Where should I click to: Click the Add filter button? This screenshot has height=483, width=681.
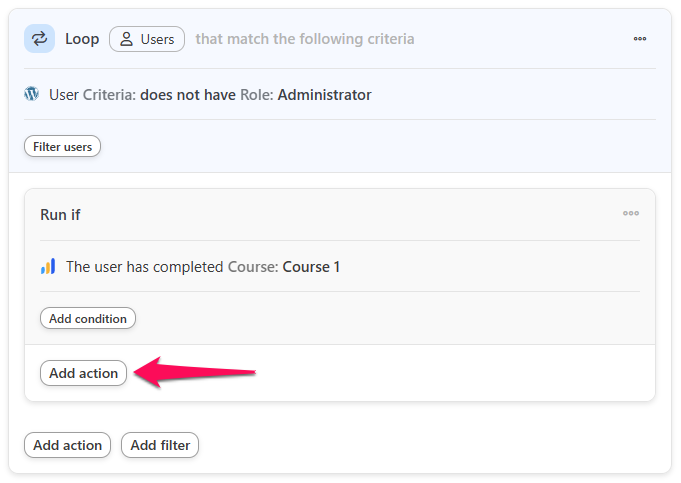[x=160, y=445]
